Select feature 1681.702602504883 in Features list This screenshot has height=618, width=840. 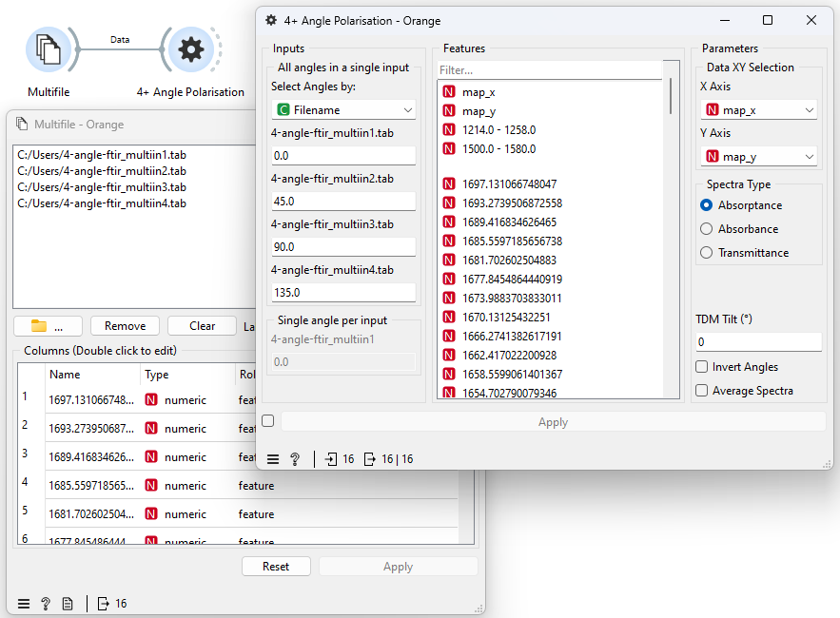(x=509, y=261)
